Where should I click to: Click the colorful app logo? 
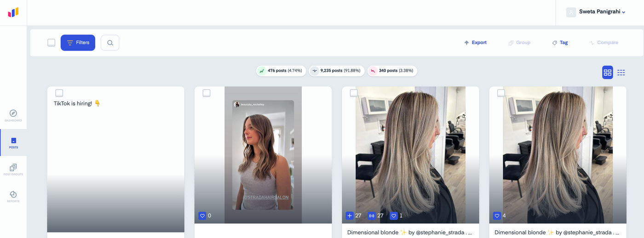pyautogui.click(x=13, y=12)
